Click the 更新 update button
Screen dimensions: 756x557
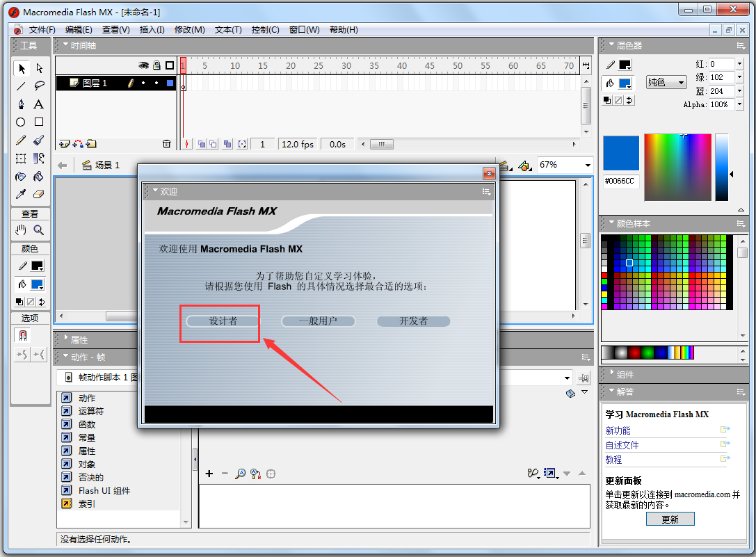[x=670, y=519]
